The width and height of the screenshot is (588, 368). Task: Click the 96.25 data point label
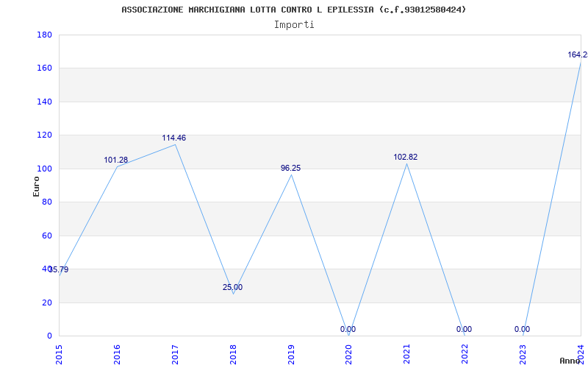pyautogui.click(x=290, y=169)
